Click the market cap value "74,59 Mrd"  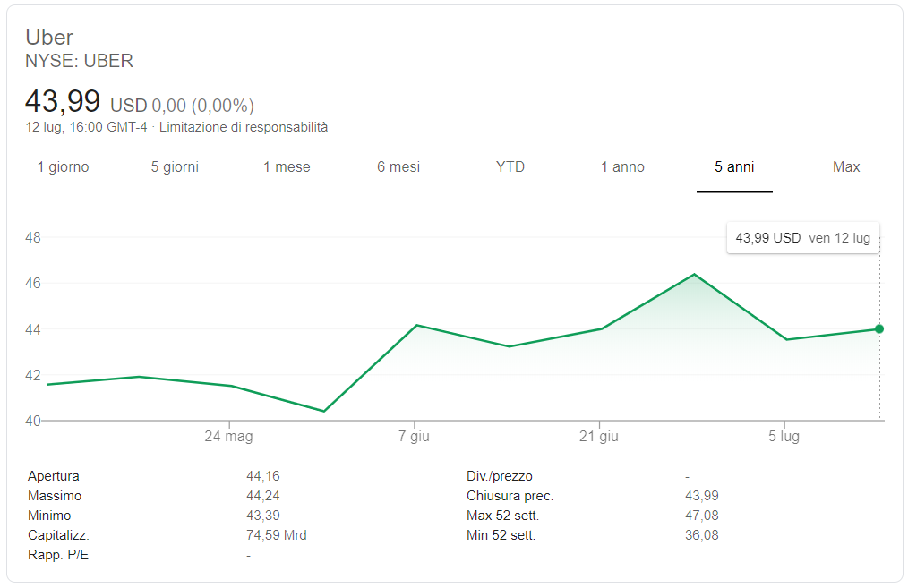coord(276,535)
